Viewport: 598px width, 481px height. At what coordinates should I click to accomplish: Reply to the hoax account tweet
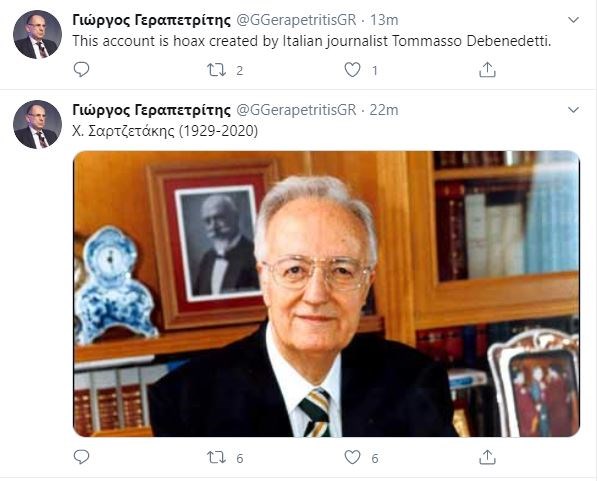pos(81,70)
